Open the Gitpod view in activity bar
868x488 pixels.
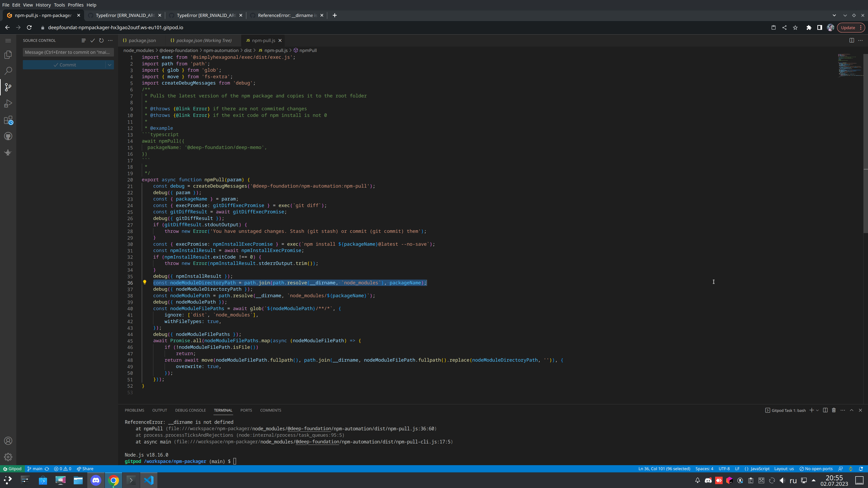(8, 153)
